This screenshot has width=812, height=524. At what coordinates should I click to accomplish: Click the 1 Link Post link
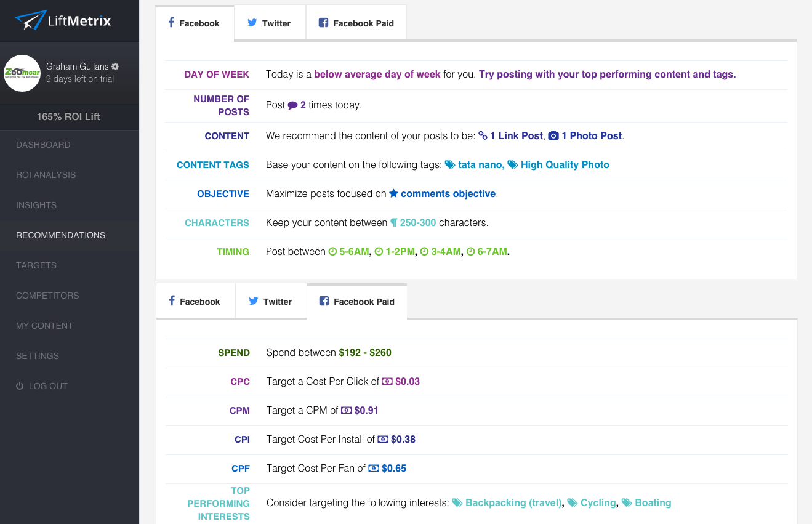coord(517,135)
